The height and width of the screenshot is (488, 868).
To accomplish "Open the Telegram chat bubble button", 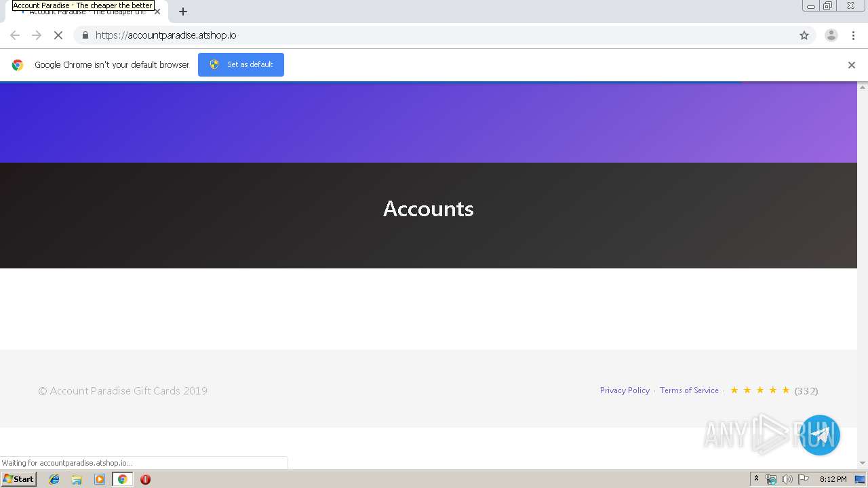I will tap(820, 435).
